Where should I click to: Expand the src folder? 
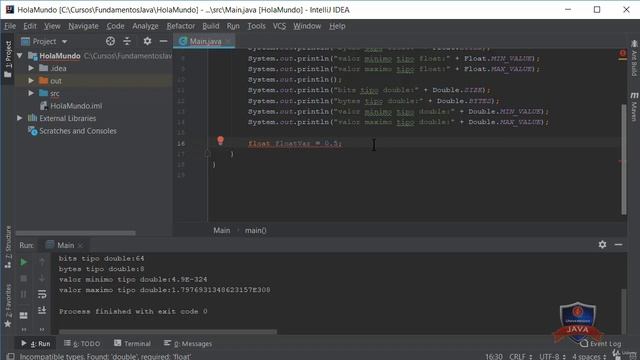pyautogui.click(x=31, y=93)
